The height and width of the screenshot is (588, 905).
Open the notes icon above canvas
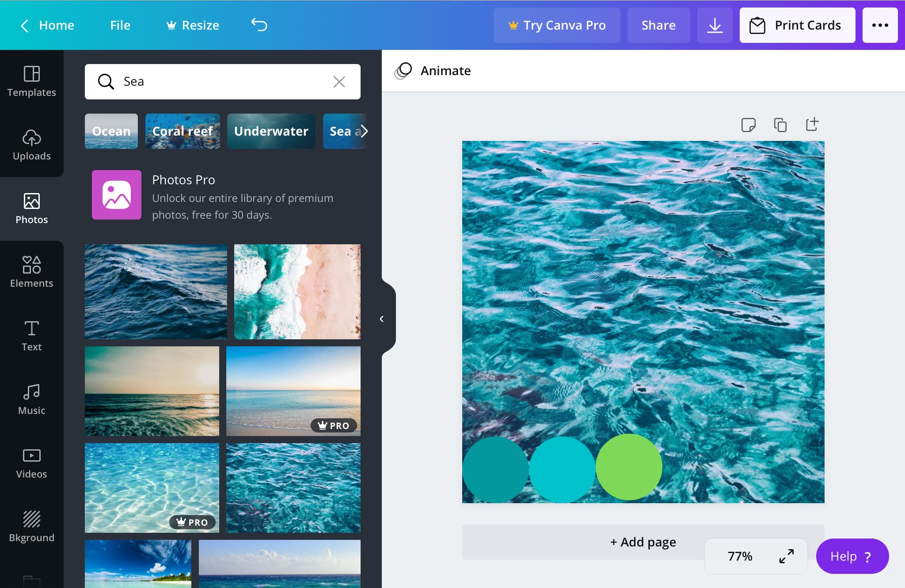pyautogui.click(x=748, y=125)
